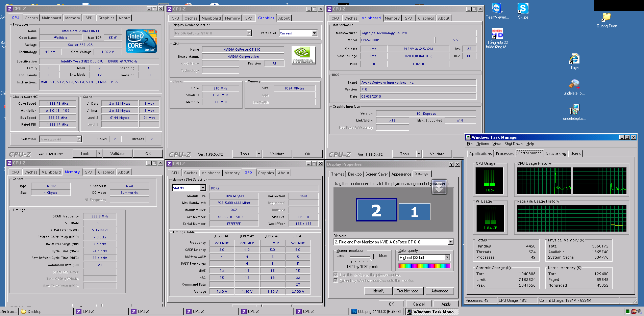644x316 pixels.
Task: Click monitor 1 icon in Display Properties
Action: [414, 212]
